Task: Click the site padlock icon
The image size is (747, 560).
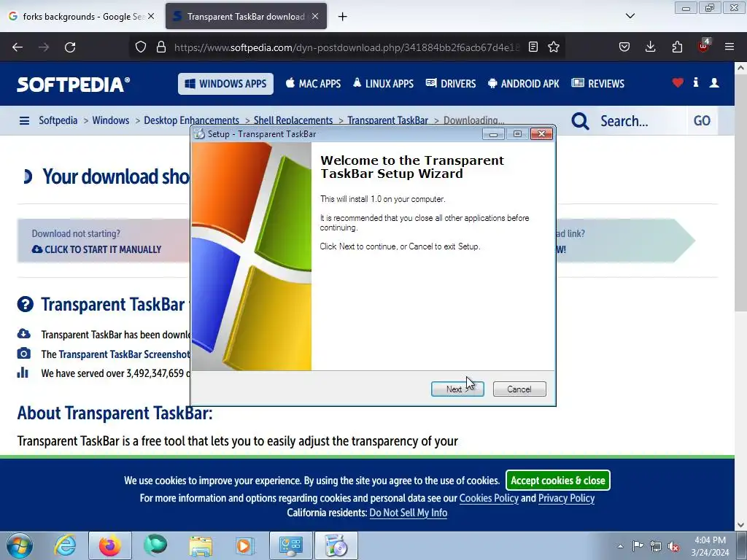Action: [161, 47]
